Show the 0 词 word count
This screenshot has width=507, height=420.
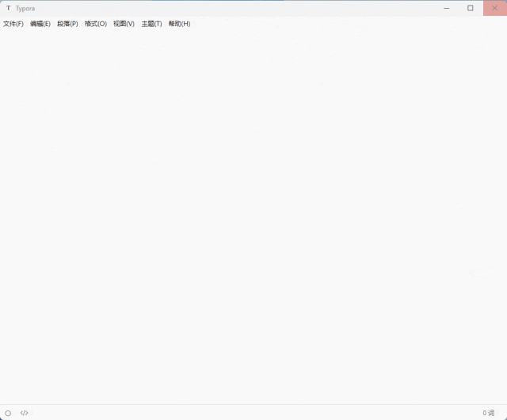pyautogui.click(x=488, y=413)
